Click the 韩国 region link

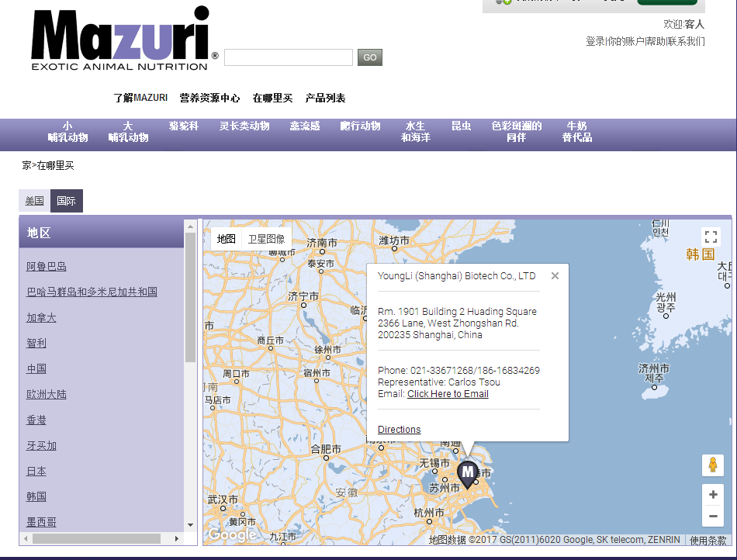tap(36, 496)
